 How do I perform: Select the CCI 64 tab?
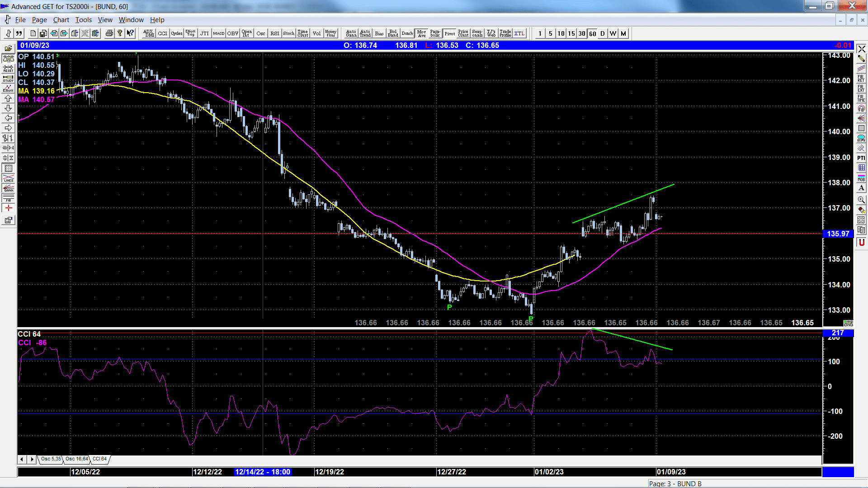pos(100,459)
